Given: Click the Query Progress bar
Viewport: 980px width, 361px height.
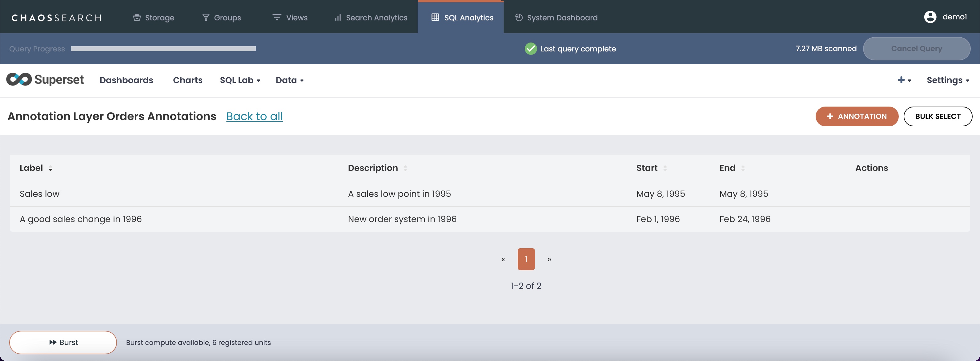Looking at the screenshot, I should pos(163,49).
